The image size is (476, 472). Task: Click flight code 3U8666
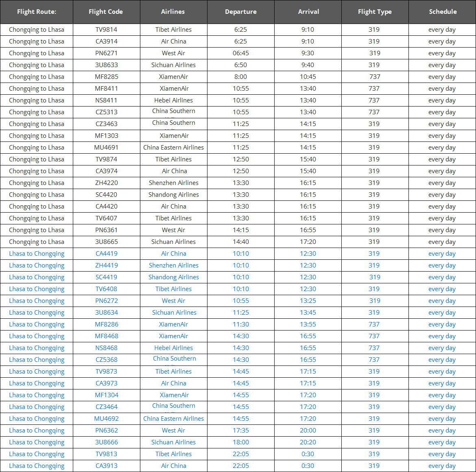[x=107, y=443]
